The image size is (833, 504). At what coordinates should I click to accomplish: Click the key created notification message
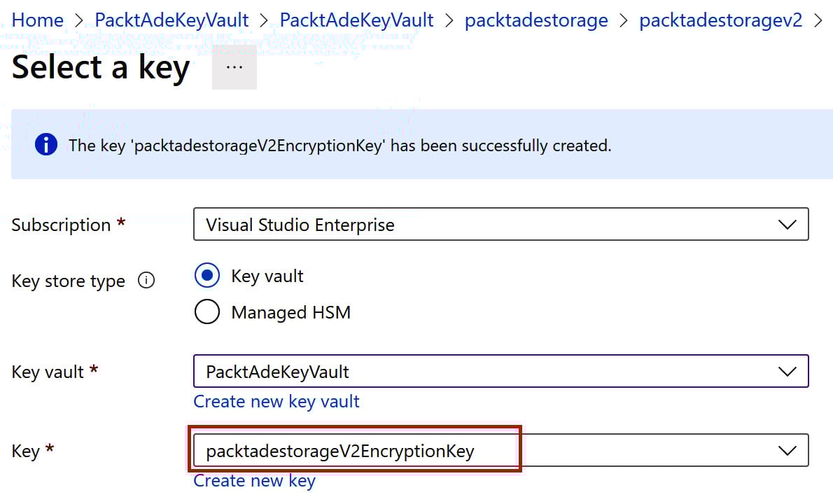[x=340, y=146]
